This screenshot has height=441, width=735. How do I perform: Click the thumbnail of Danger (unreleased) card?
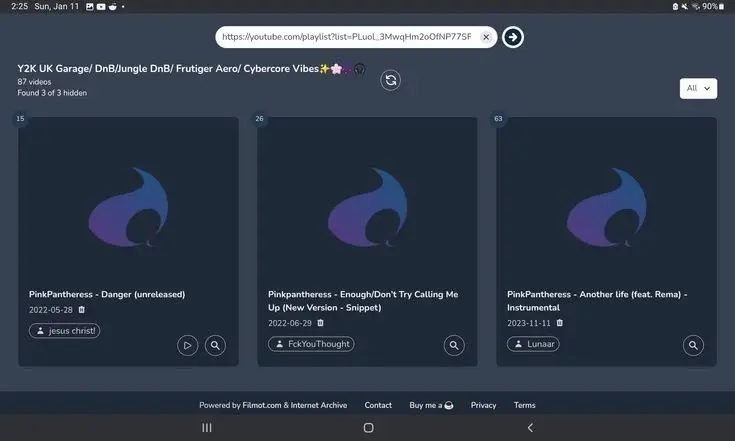[128, 199]
